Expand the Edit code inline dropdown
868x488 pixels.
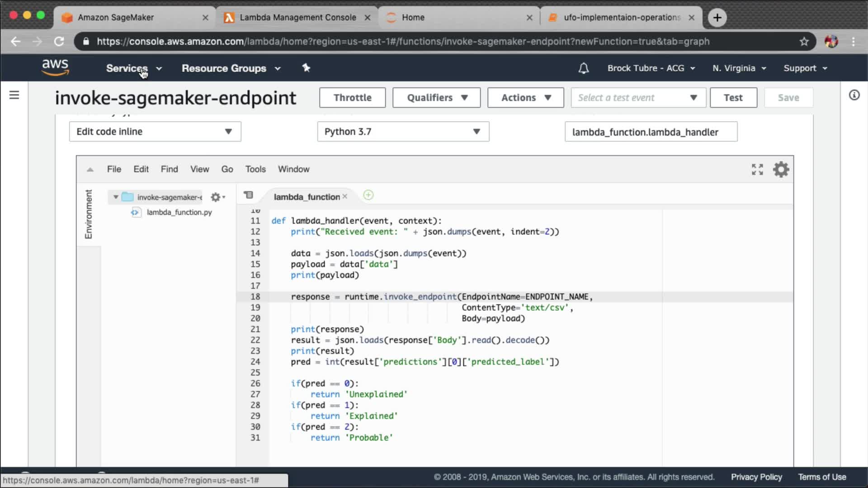point(155,131)
